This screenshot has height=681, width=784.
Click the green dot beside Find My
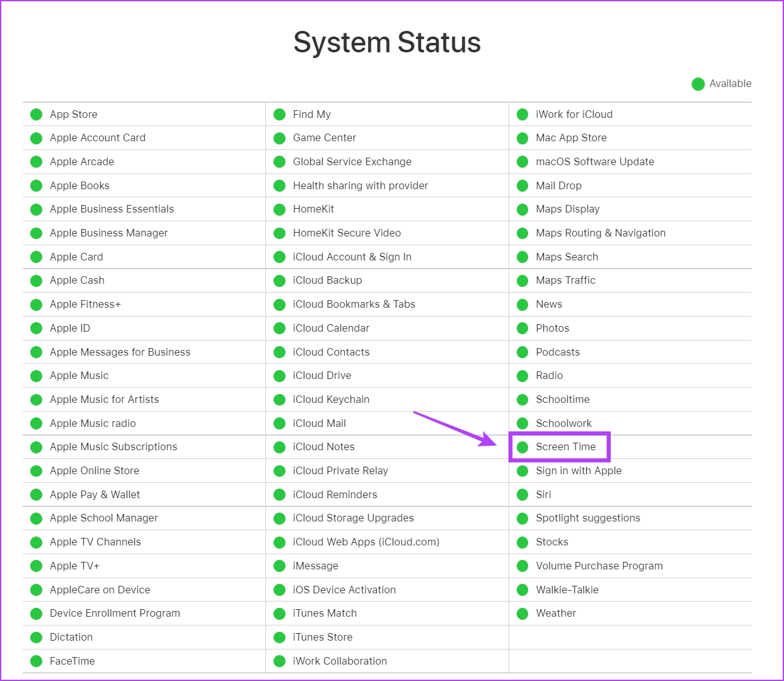(280, 115)
